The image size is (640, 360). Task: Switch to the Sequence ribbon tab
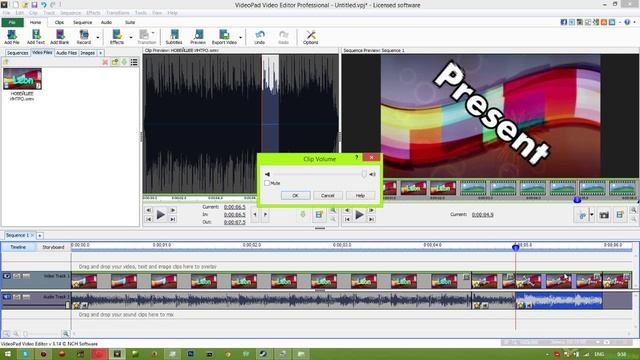pyautogui.click(x=82, y=22)
